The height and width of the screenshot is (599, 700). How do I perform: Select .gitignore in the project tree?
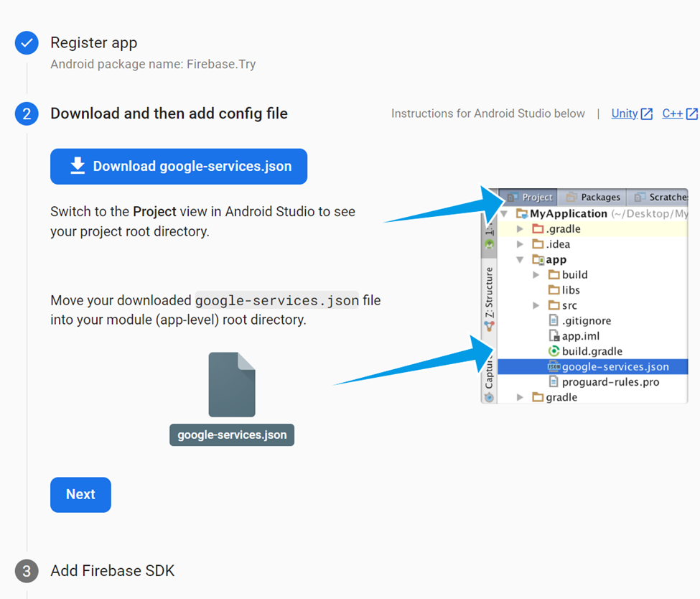(x=593, y=320)
